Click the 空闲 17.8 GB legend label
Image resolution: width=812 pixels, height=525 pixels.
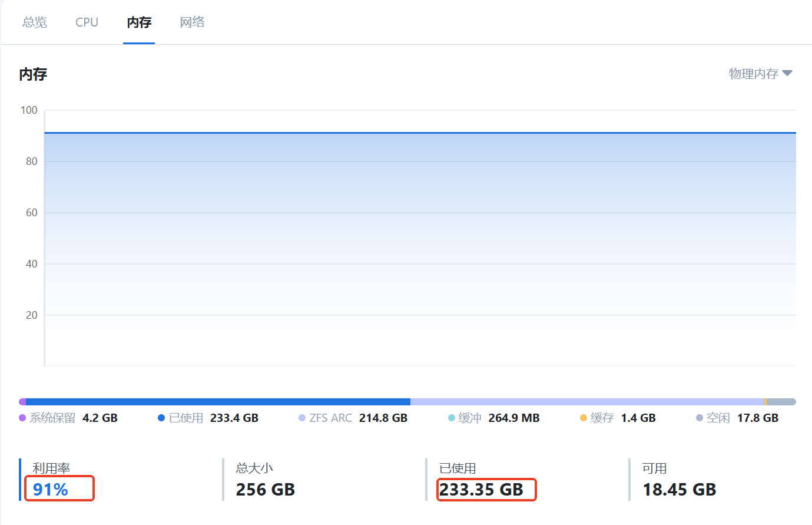point(742,418)
